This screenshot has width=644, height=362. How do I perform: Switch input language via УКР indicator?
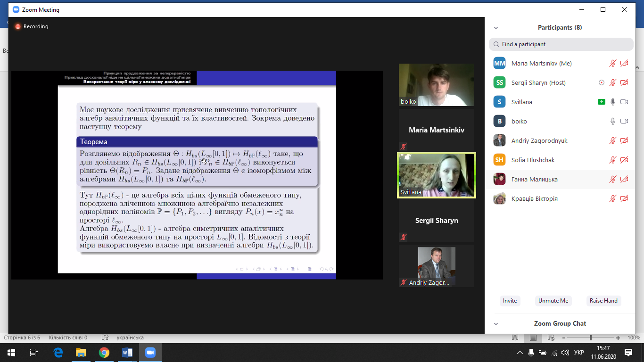(579, 353)
